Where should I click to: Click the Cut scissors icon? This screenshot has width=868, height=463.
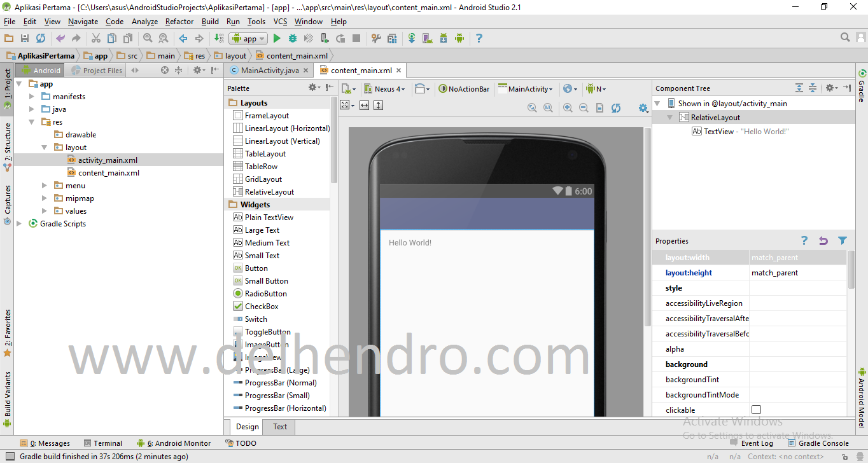pos(95,38)
